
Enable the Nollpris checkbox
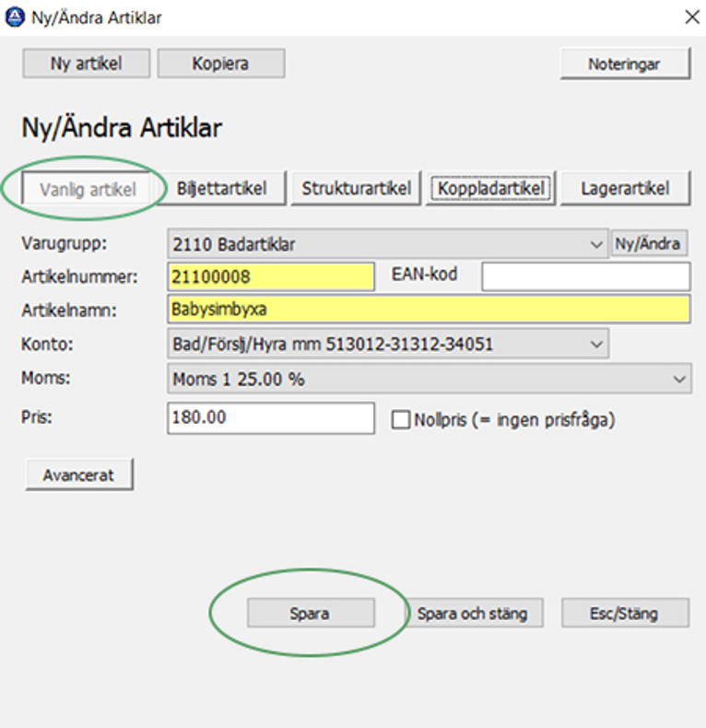[x=401, y=419]
